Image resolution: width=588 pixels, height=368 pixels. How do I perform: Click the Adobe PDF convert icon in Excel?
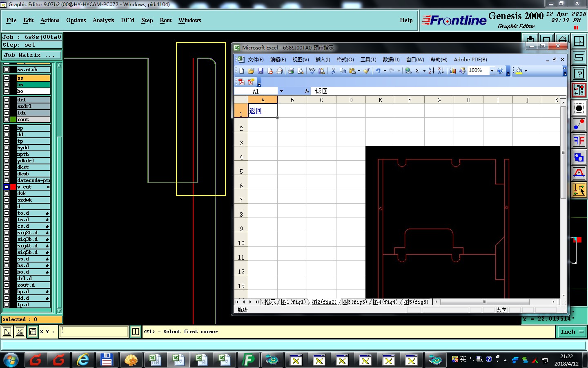click(x=241, y=82)
